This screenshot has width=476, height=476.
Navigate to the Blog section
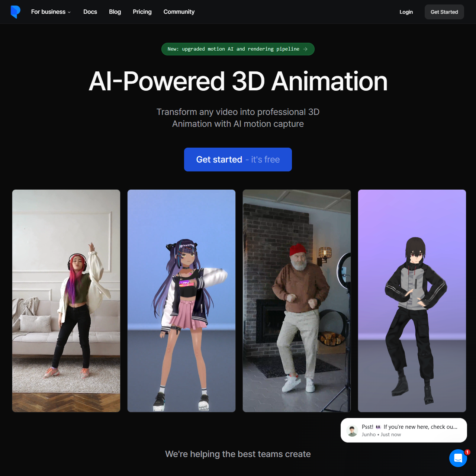[x=115, y=12]
